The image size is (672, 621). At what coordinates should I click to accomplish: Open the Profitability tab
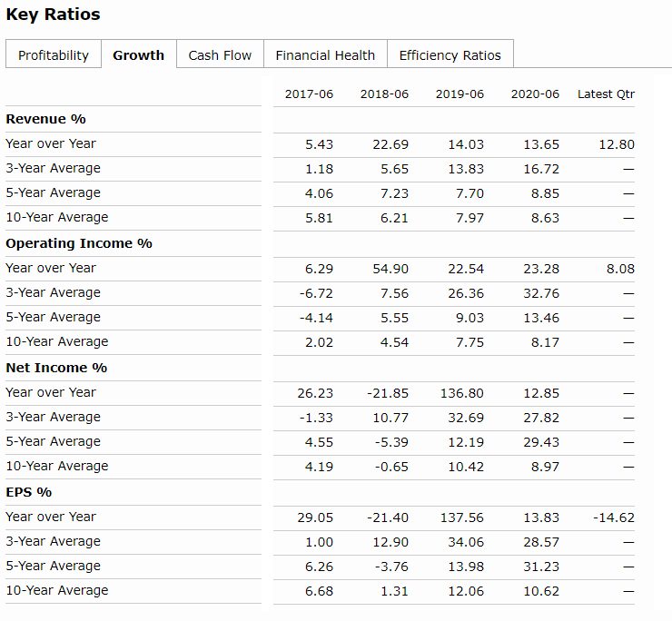54,55
